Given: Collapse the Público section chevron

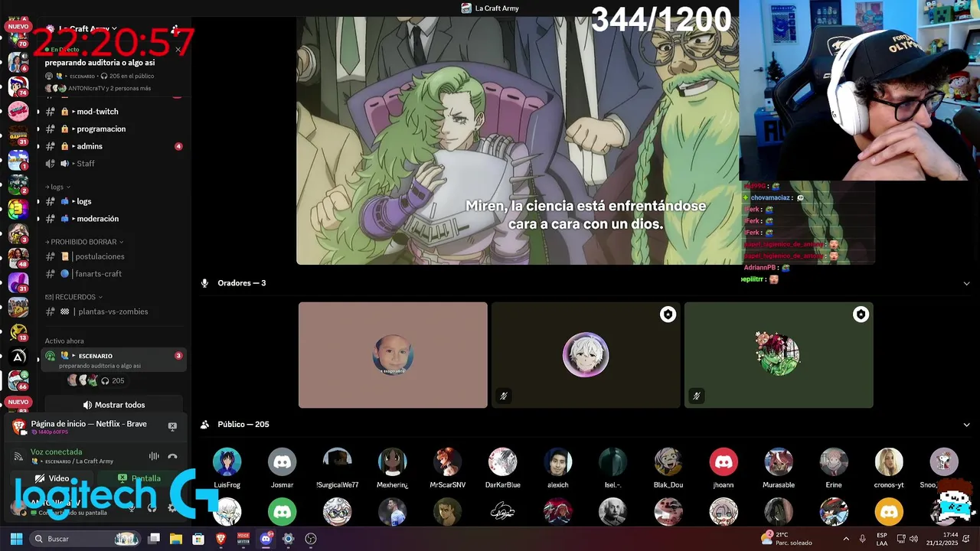Looking at the screenshot, I should [x=966, y=425].
